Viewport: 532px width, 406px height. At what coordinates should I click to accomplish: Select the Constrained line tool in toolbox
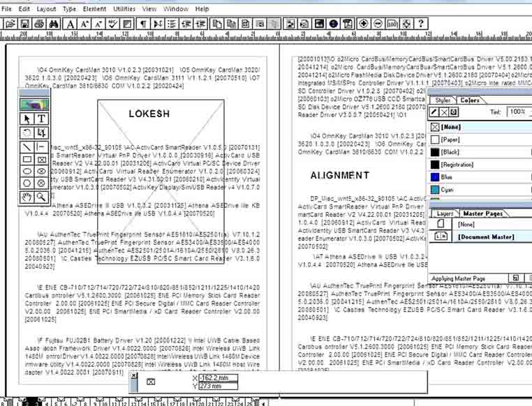click(41, 147)
